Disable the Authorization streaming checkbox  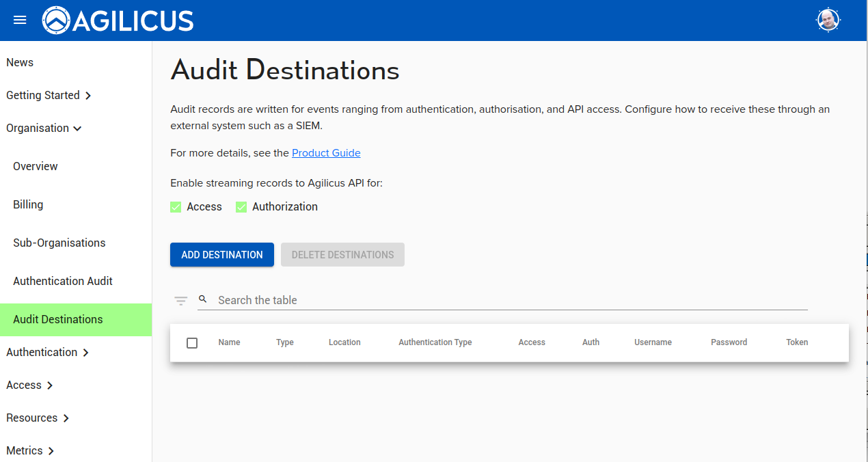coord(241,207)
